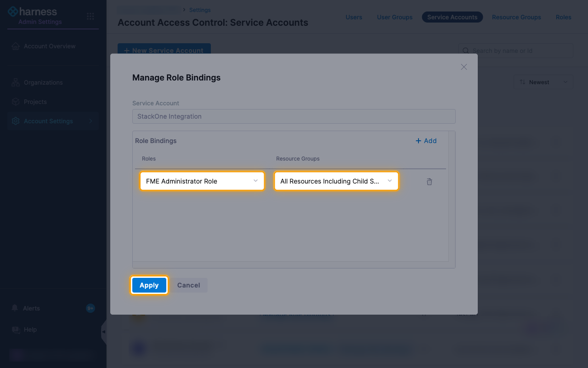Viewport: 588px width, 368px height.
Task: Click the Harness logo in the sidebar
Action: [x=32, y=11]
